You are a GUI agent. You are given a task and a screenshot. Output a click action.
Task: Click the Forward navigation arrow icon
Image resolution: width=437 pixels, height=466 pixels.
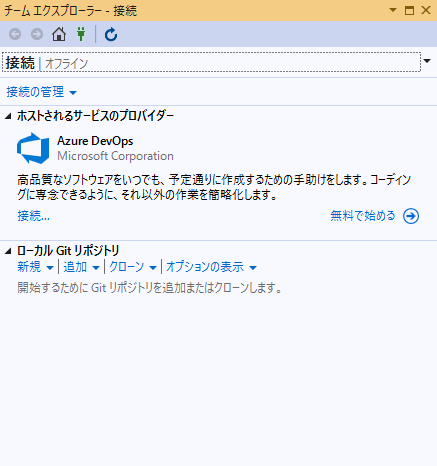click(37, 34)
